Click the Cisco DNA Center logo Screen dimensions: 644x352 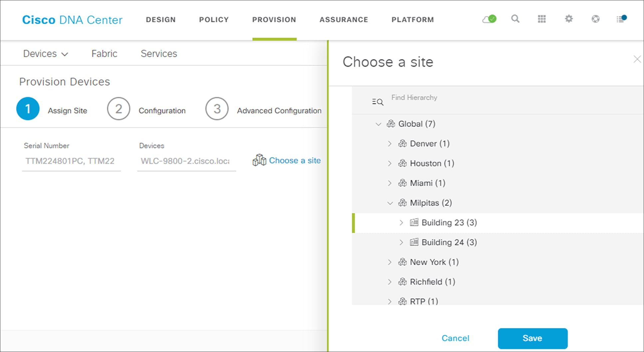72,20
